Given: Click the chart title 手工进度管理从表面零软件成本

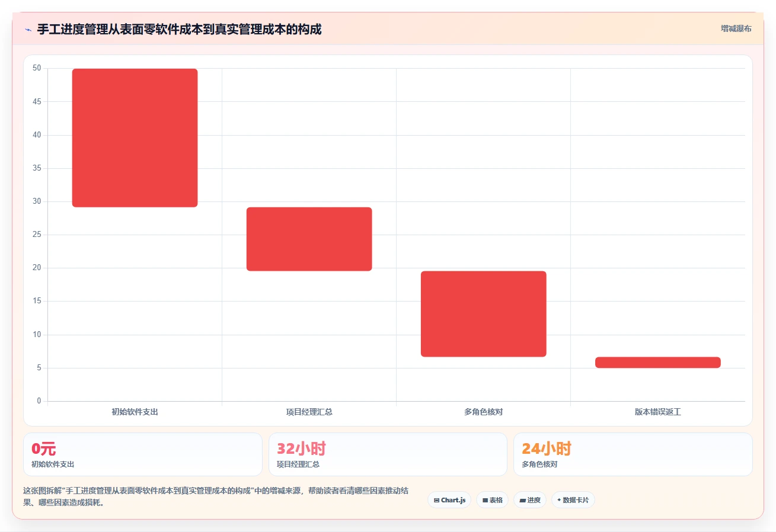Looking at the screenshot, I should (180, 30).
